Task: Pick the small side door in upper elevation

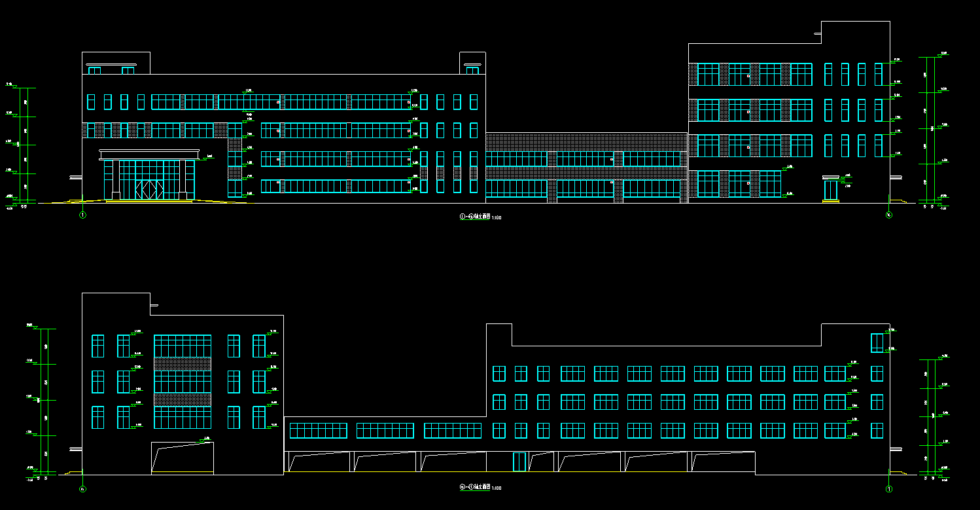Action: 830,190
